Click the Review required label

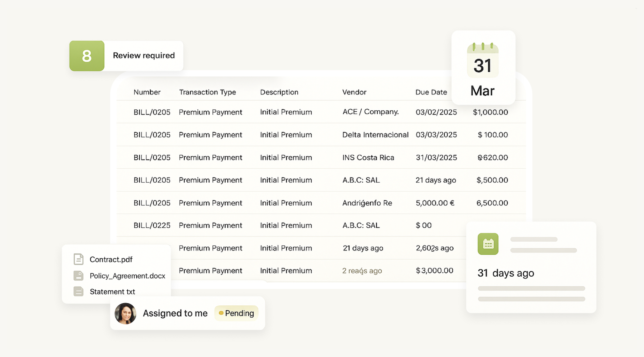144,55
